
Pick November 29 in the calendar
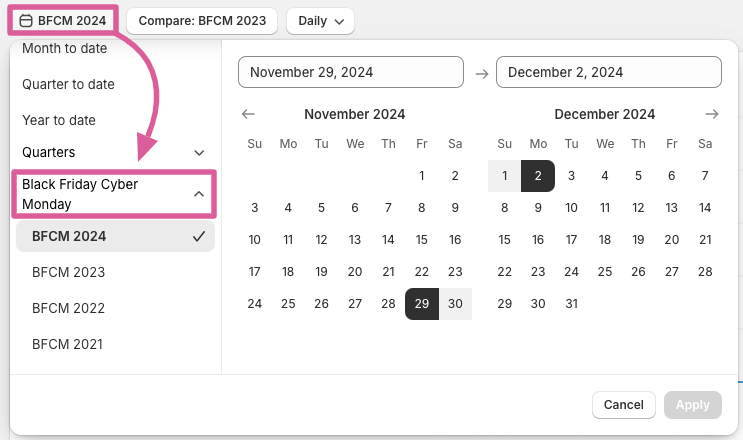click(x=422, y=304)
